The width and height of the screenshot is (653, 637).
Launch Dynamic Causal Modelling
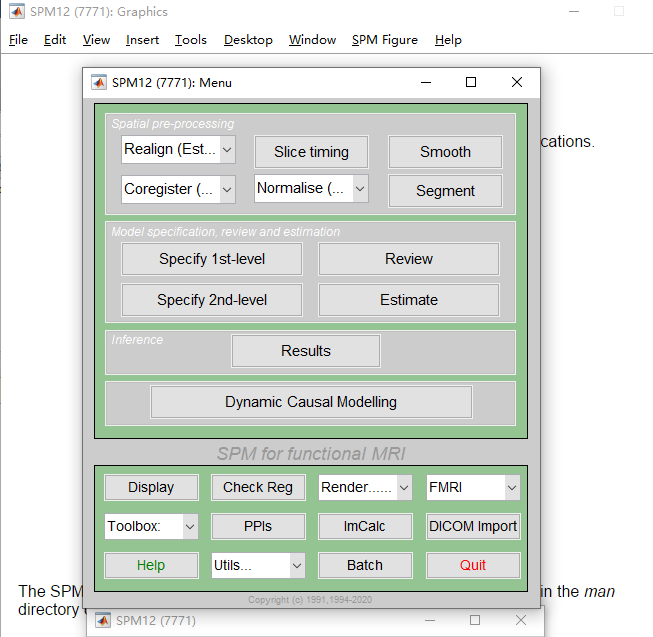click(x=311, y=402)
